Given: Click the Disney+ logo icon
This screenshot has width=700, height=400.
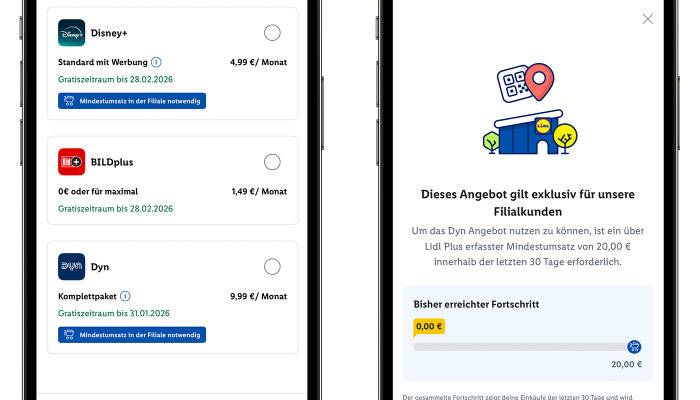Looking at the screenshot, I should click(72, 33).
